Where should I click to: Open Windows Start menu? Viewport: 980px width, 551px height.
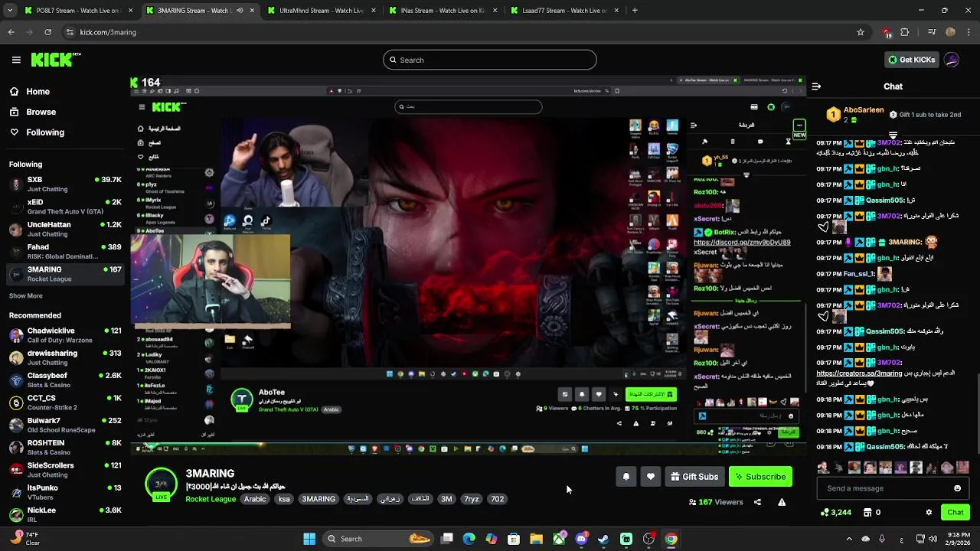coord(309,539)
